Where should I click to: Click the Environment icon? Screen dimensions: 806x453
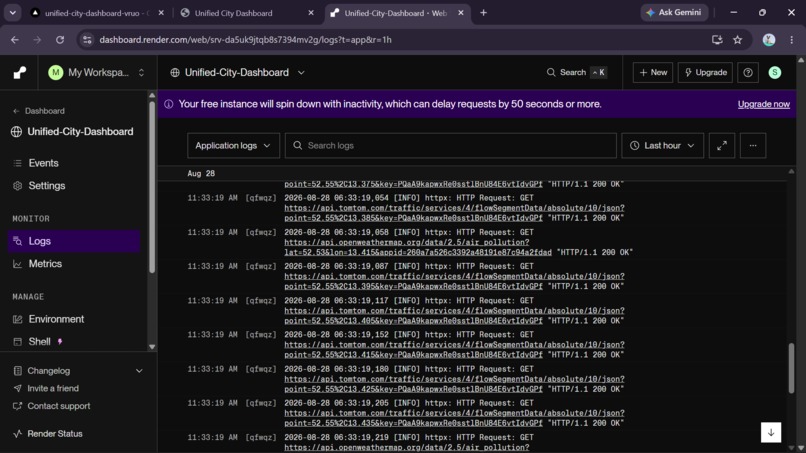[17, 319]
